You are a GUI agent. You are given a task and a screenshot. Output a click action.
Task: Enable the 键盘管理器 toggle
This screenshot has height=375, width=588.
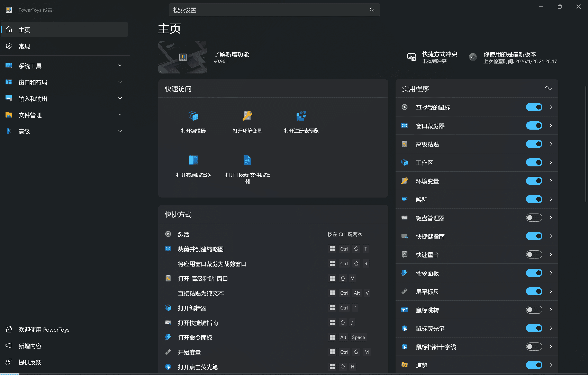[534, 218]
